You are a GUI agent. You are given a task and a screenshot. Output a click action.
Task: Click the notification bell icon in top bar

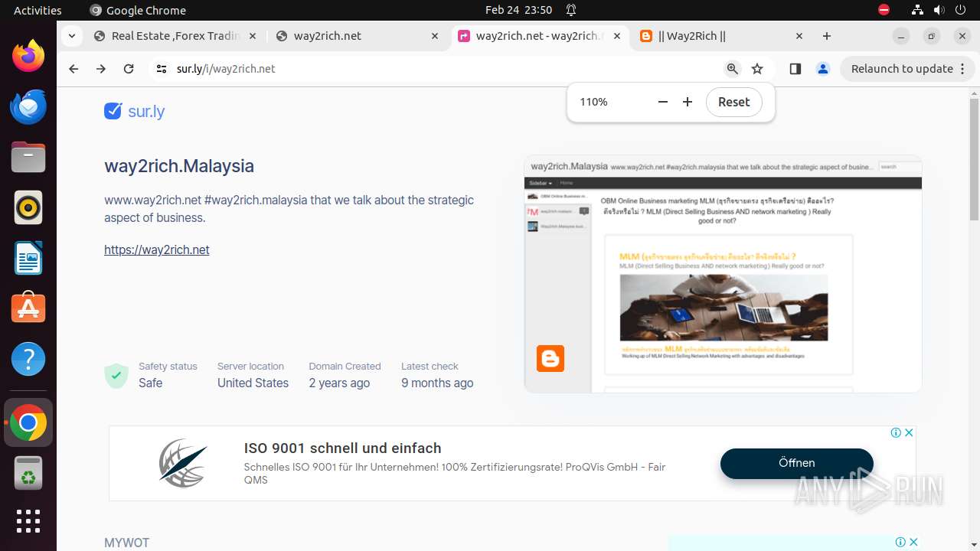(571, 10)
